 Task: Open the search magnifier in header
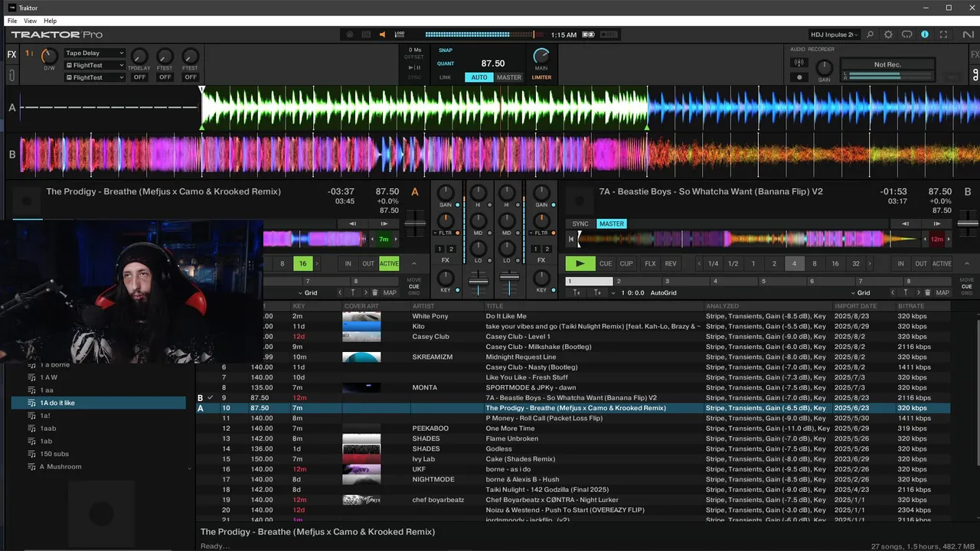870,34
